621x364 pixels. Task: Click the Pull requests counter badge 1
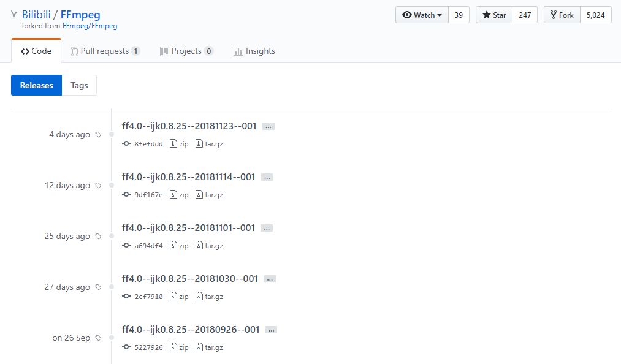[x=136, y=51]
